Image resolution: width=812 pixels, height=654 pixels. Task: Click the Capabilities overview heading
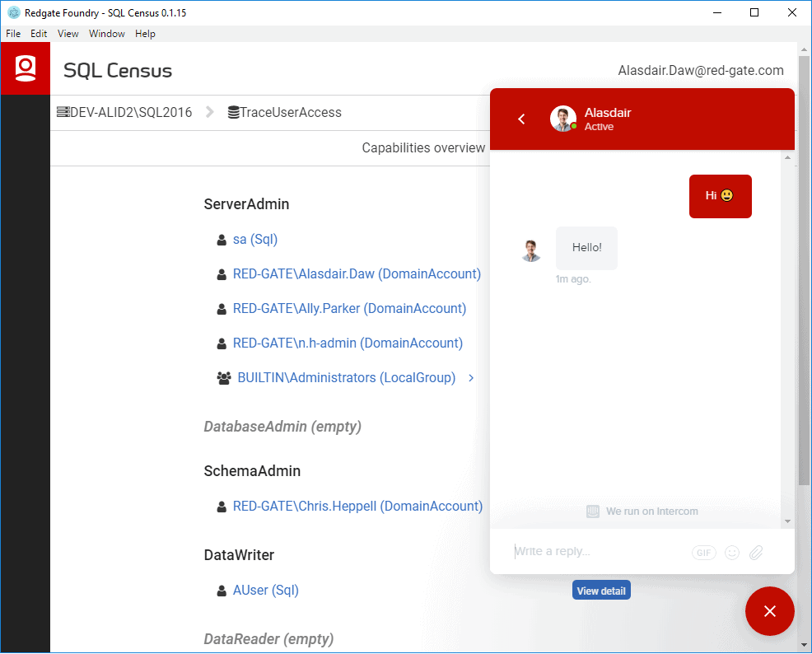coord(423,148)
